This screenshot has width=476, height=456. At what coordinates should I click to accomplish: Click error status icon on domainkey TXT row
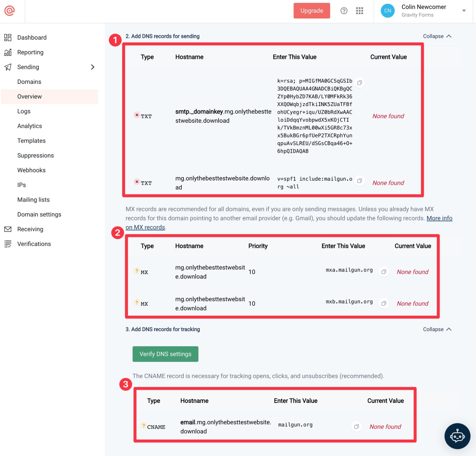[137, 115]
